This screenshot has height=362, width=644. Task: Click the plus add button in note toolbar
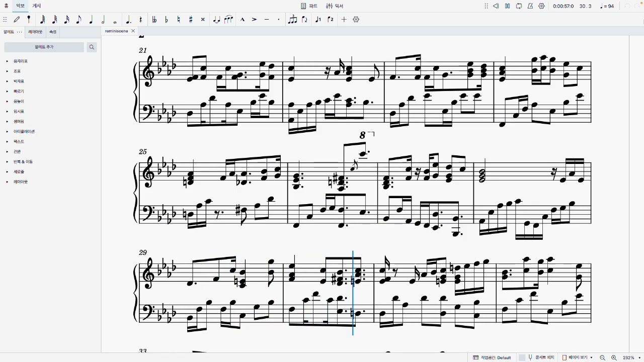coord(344,20)
